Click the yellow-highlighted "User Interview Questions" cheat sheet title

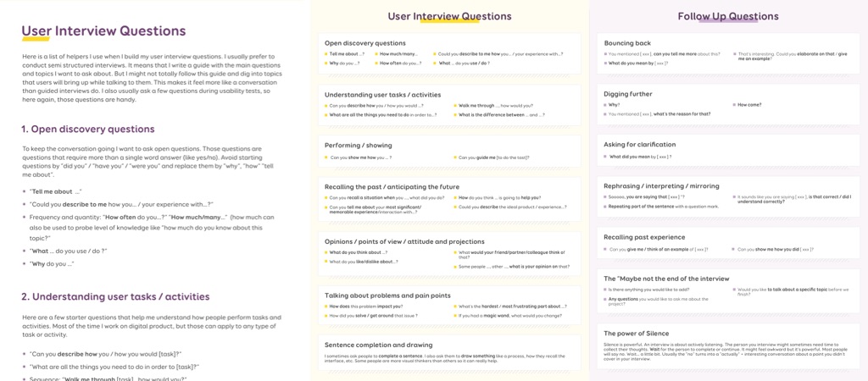tap(449, 16)
